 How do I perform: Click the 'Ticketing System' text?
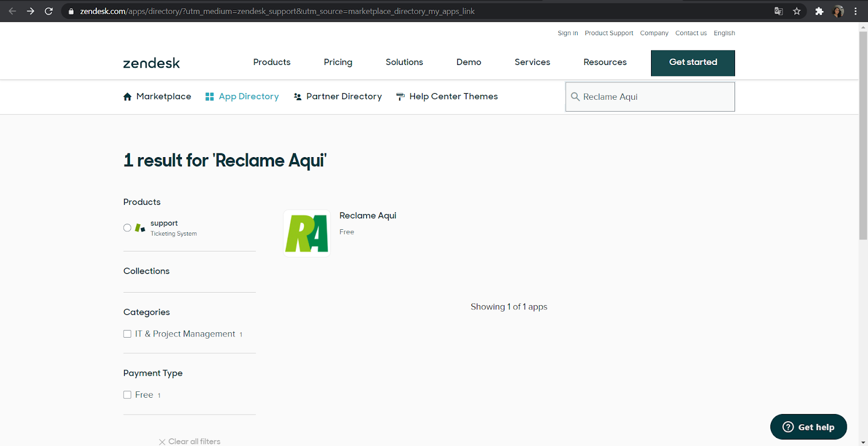point(174,234)
